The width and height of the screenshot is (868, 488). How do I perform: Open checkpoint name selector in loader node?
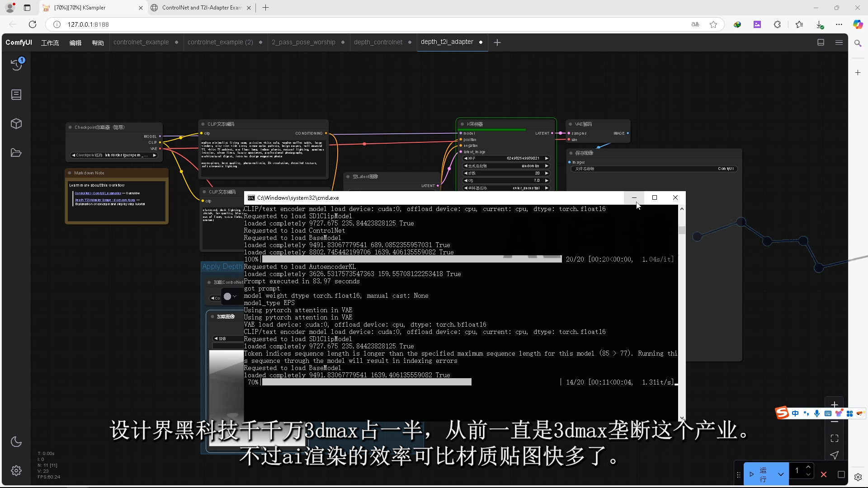pos(114,155)
